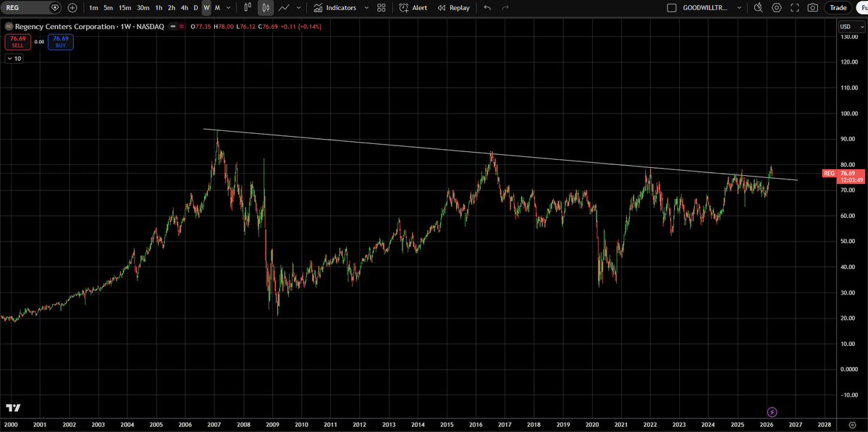Set chart interval to M (monthly)
The width and height of the screenshot is (868, 432).
click(x=218, y=8)
